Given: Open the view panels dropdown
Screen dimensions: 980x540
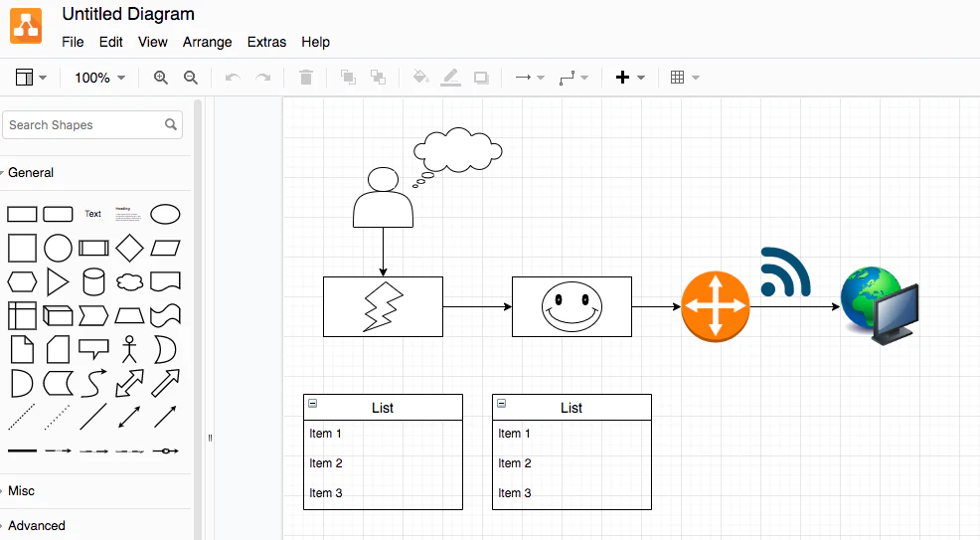Looking at the screenshot, I should pos(31,78).
